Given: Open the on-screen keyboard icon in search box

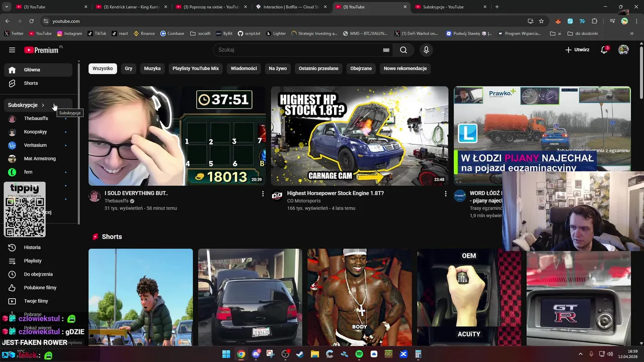Looking at the screenshot, I should pos(386,50).
